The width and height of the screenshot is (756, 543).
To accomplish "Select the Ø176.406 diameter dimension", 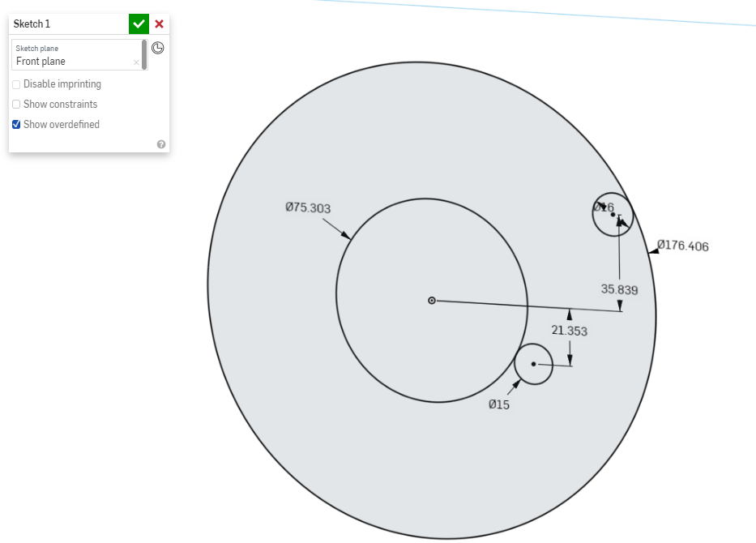I will 683,246.
